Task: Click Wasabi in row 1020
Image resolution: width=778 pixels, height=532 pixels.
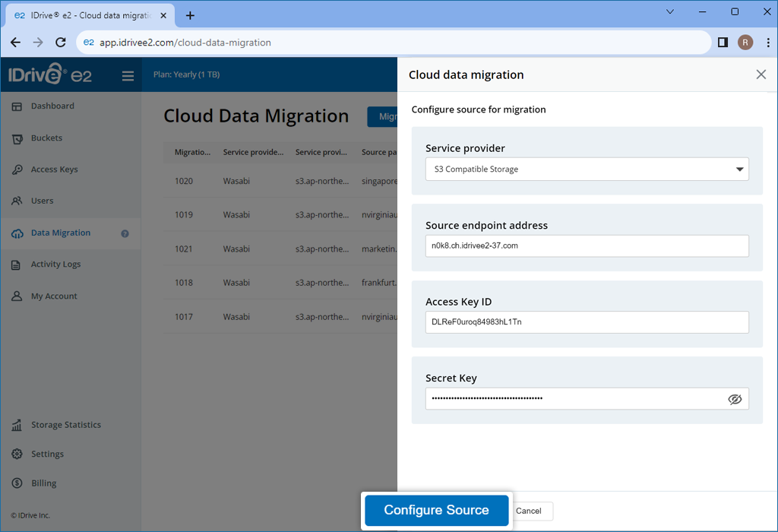Action: tap(236, 181)
